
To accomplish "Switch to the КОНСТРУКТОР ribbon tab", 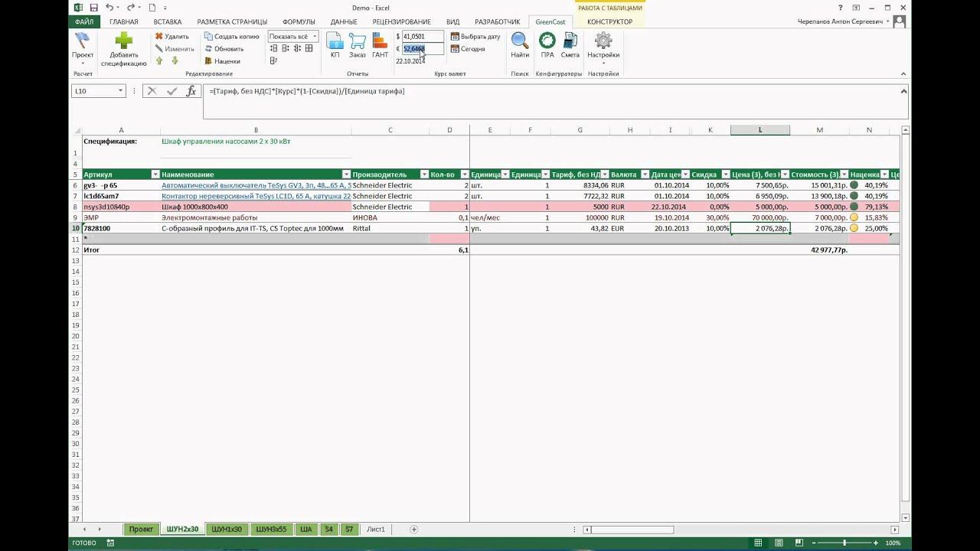I will pyautogui.click(x=609, y=22).
